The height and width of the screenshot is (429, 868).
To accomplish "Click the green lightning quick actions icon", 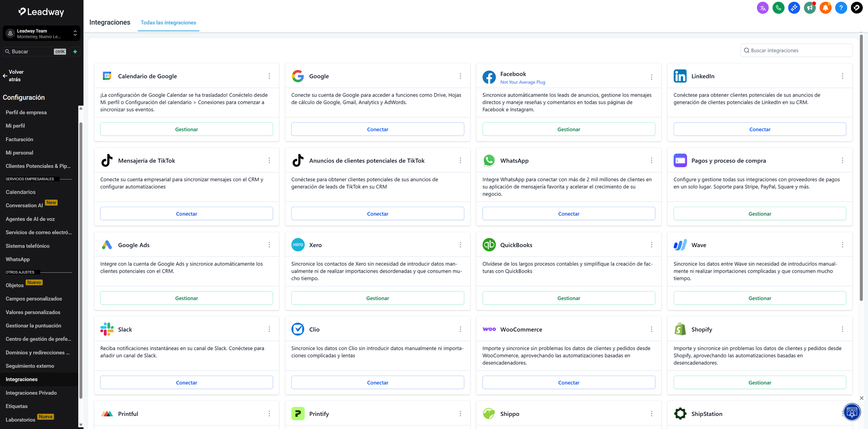I will click(x=75, y=52).
